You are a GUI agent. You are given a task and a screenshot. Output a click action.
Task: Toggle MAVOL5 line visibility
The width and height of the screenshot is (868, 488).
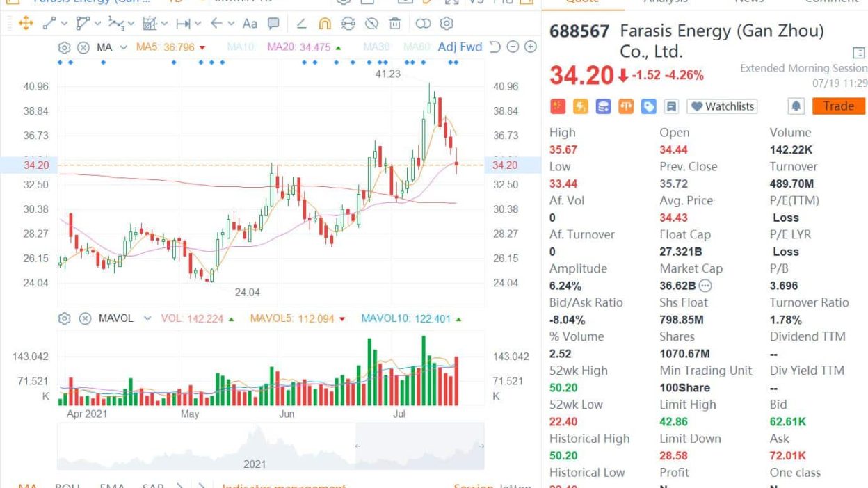coord(297,318)
